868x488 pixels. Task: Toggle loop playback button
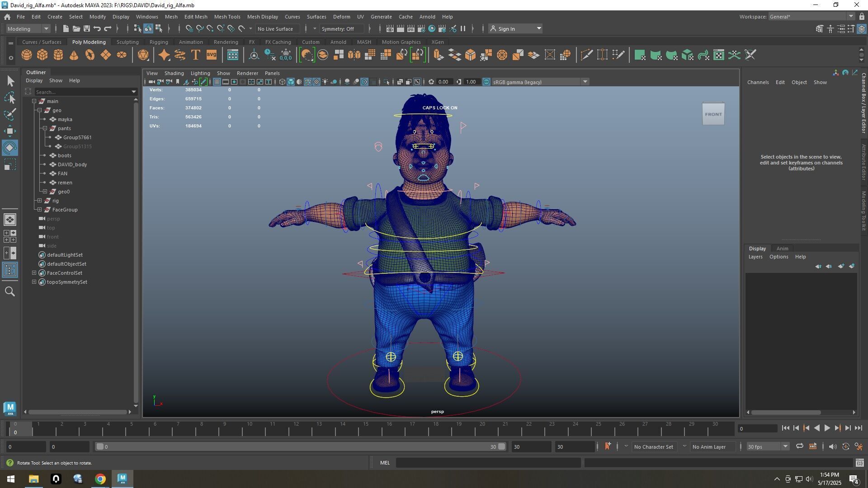[x=799, y=446]
